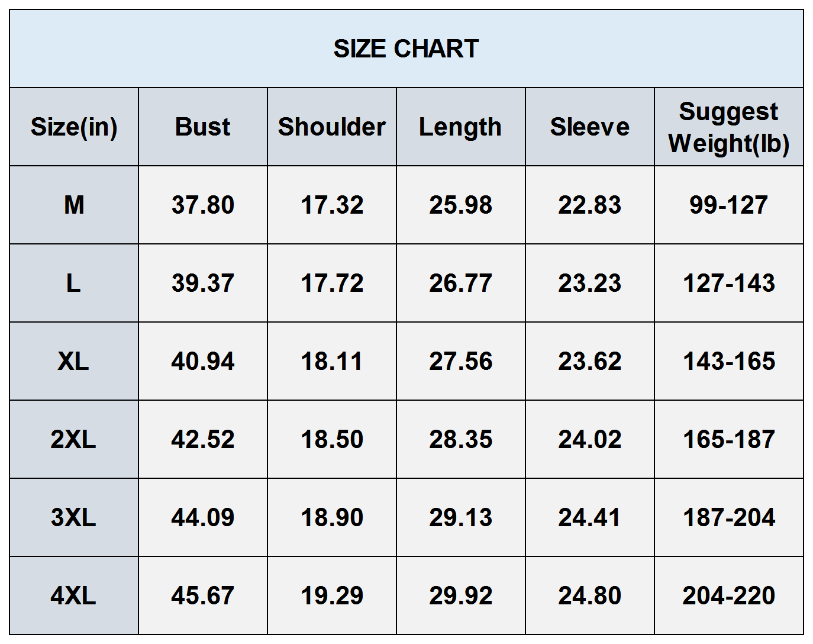Screen dimensions: 813x644
Task: Select the Bust column header
Action: 202,127
